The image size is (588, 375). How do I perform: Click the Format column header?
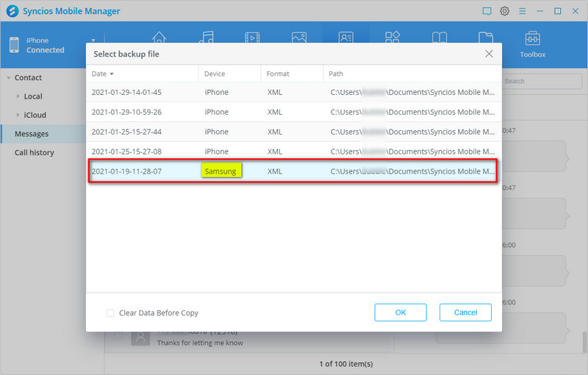click(292, 74)
